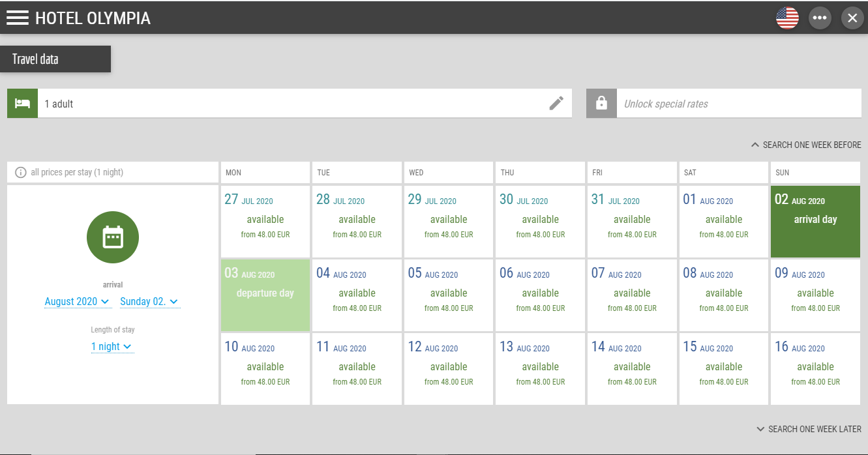Open the hamburger navigation menu
This screenshot has width=868, height=455.
point(18,18)
